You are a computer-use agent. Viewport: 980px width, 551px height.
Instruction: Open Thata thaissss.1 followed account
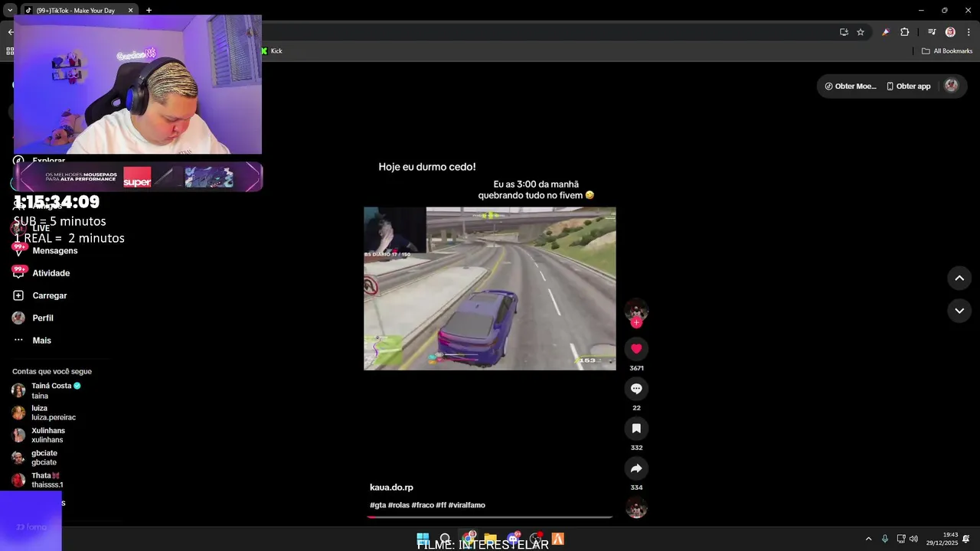(47, 481)
